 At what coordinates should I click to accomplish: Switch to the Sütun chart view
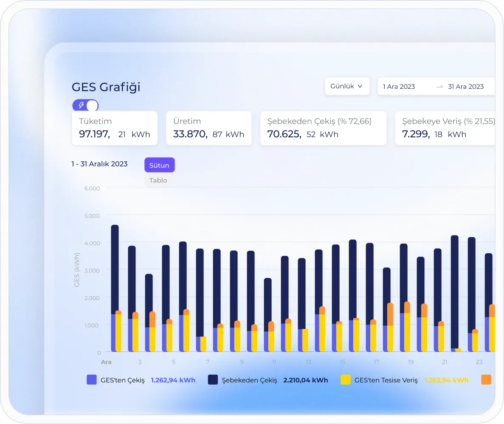pyautogui.click(x=159, y=165)
